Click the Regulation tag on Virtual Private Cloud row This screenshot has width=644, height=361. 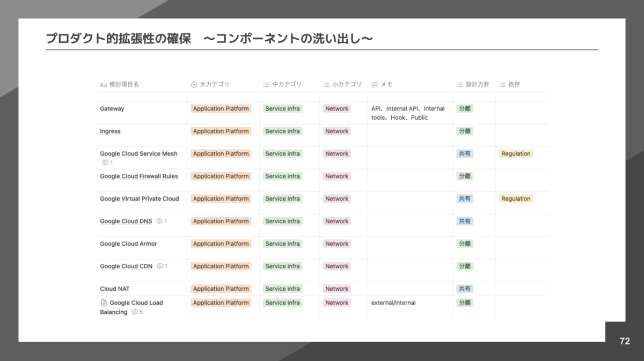tap(515, 198)
